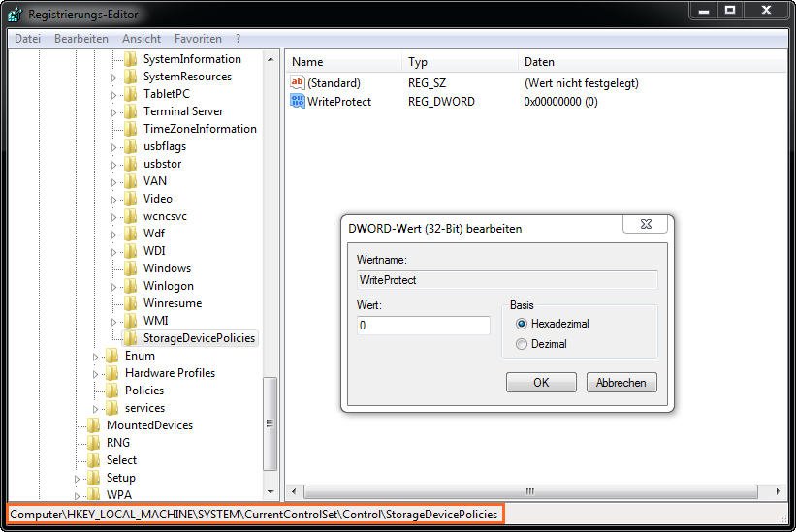Expand the TabletPC tree node
Image resolution: width=796 pixels, height=532 pixels.
coord(113,95)
